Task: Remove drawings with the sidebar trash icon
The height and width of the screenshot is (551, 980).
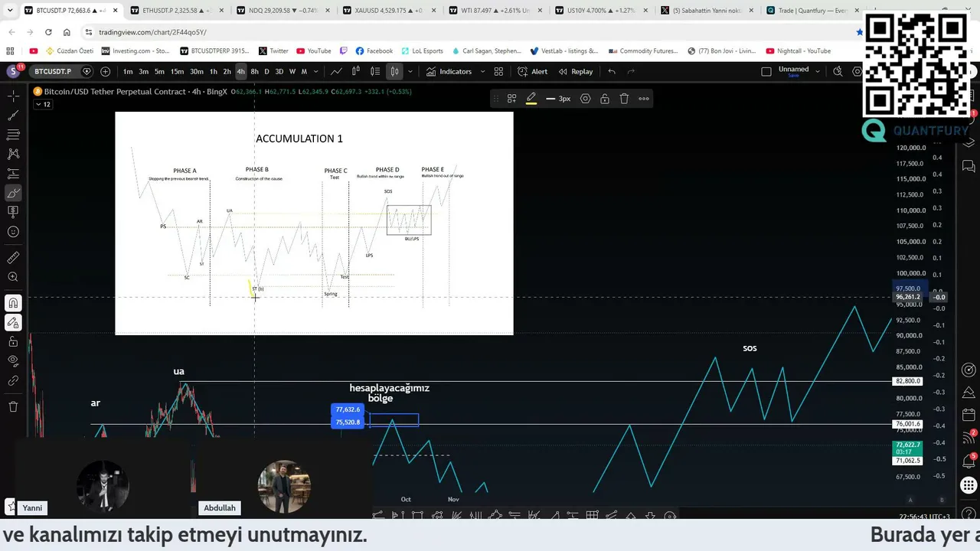Action: [13, 406]
